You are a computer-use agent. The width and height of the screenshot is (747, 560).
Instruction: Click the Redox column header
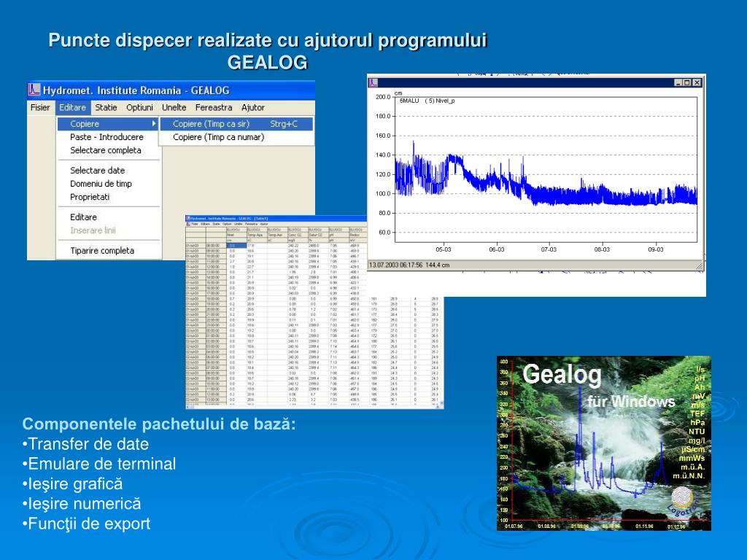[x=357, y=235]
